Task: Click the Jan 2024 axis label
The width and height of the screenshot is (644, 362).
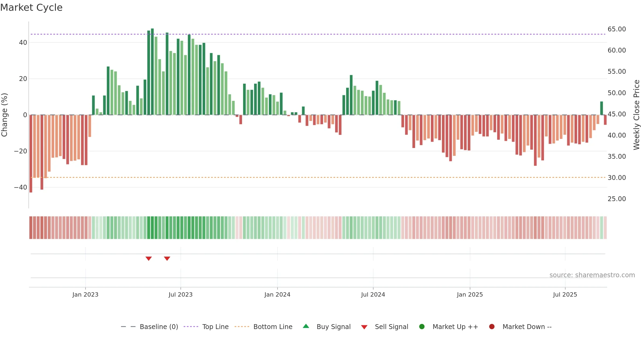Action: (277, 295)
